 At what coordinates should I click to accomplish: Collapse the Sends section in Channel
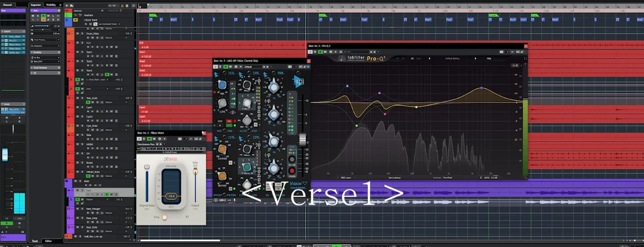(x=14, y=104)
